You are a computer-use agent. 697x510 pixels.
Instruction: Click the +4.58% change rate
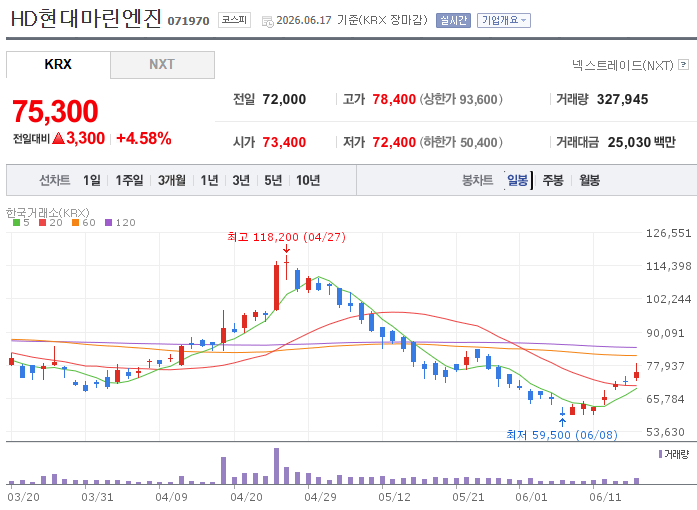coord(144,138)
